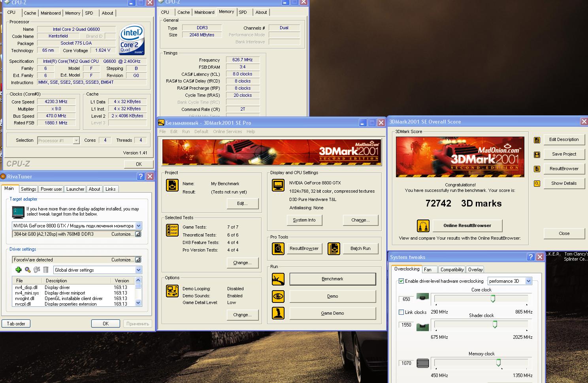Click the Batch Run icon

click(x=334, y=248)
